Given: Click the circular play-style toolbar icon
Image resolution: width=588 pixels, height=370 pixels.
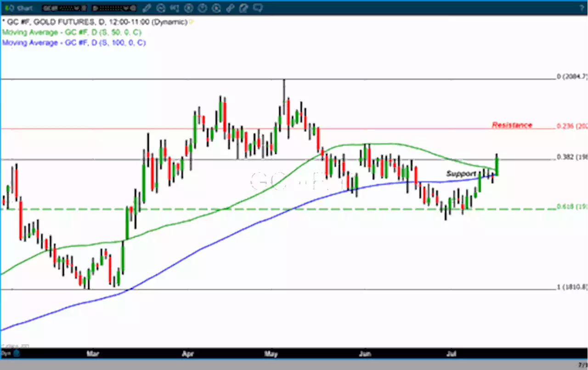Looking at the screenshot, I should (216, 8).
